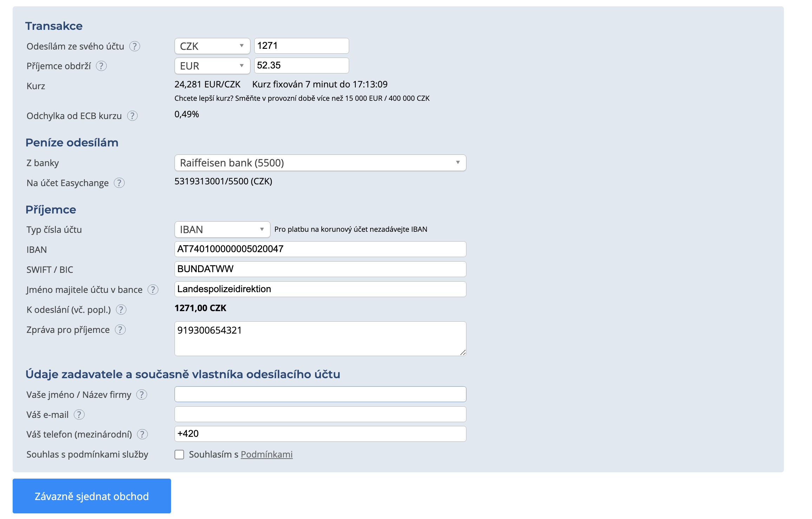812x519 pixels.
Task: Click help icon for 'Váš telefon (mezinárodní)'
Action: (142, 434)
